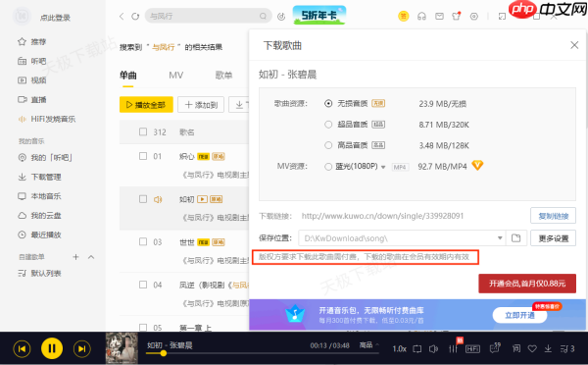Click the gold VIP diamond beside 92.7 MB/MP4
Screen dimensions: 588x365
(477, 165)
